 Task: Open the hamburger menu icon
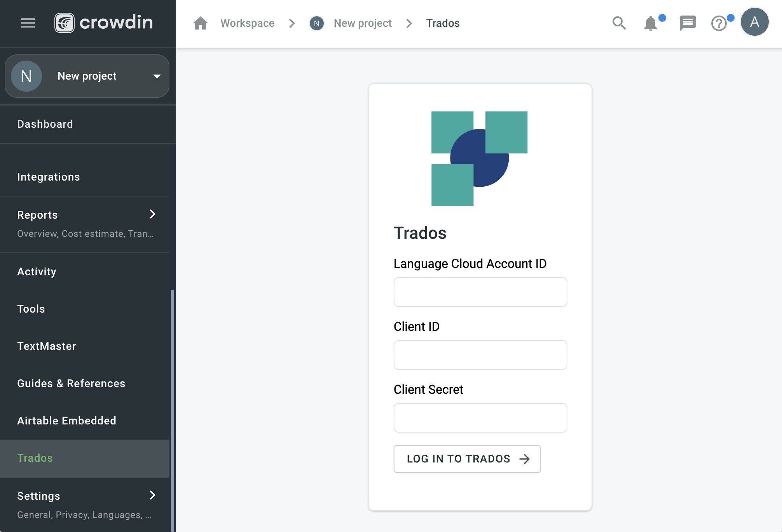click(x=28, y=23)
